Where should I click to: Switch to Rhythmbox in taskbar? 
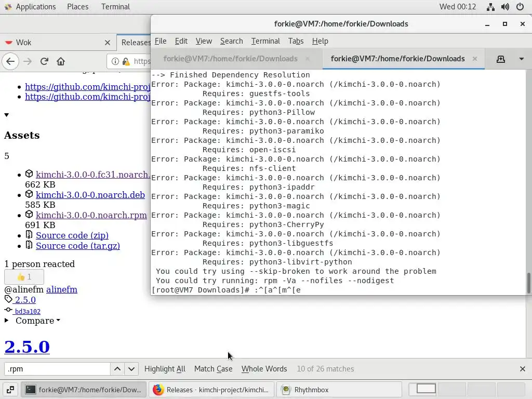[339, 390]
